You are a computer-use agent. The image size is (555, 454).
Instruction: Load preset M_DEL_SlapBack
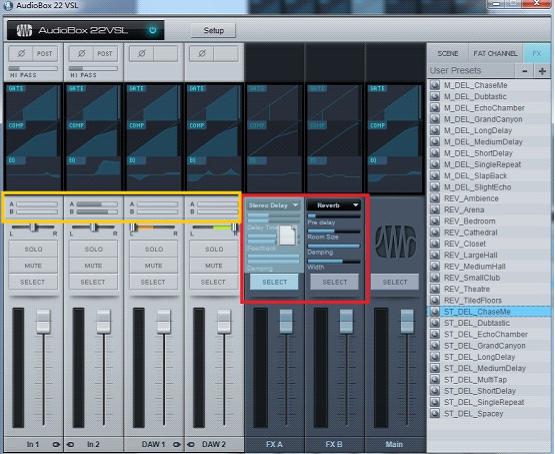(490, 176)
